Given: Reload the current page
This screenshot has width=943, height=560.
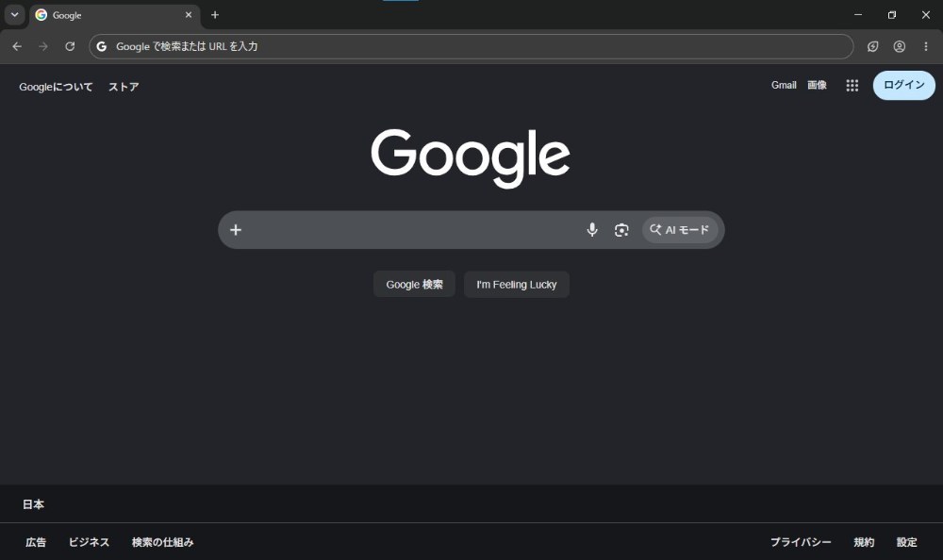Looking at the screenshot, I should (70, 46).
